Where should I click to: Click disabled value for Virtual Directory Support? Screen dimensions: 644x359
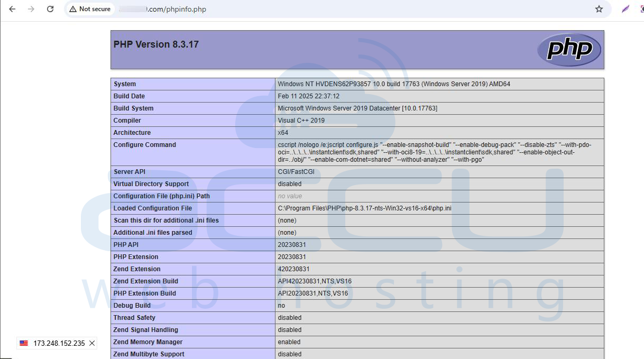click(x=290, y=184)
